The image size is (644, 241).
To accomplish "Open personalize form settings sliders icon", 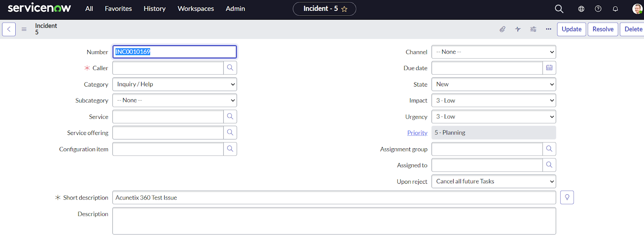I will pos(533,29).
